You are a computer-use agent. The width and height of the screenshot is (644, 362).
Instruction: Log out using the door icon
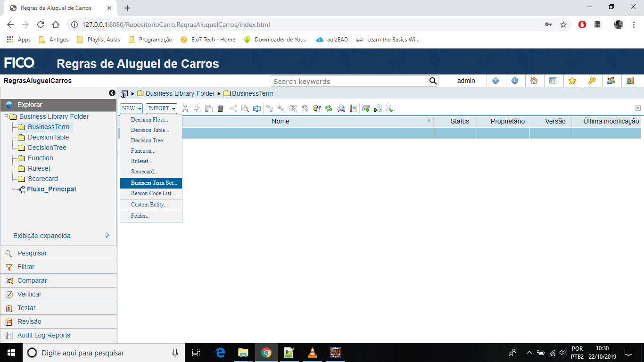coord(630,81)
